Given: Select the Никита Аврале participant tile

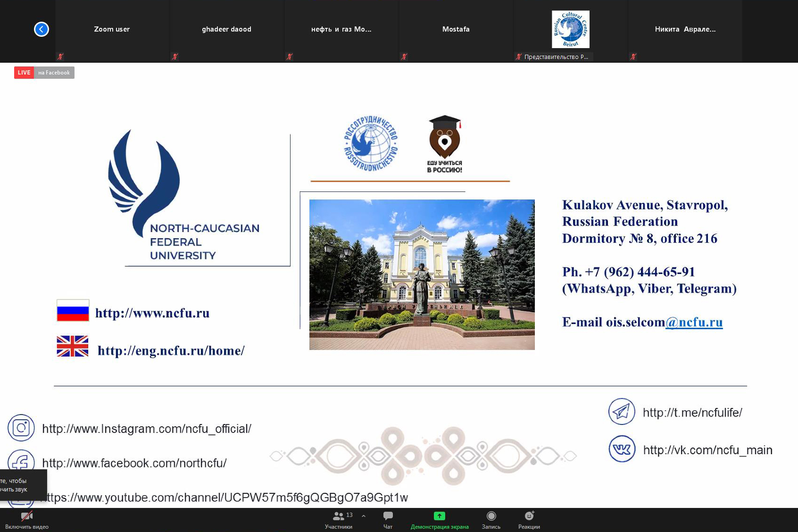Looking at the screenshot, I should click(x=685, y=31).
